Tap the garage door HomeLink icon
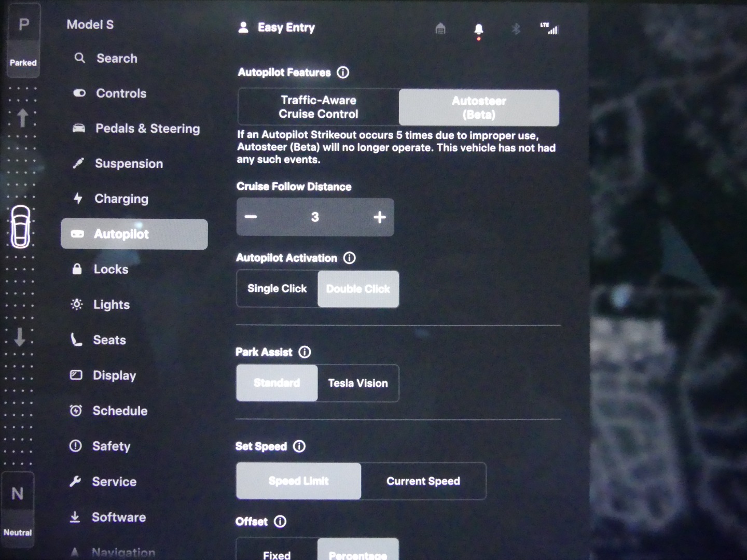Viewport: 747px width, 560px height. pyautogui.click(x=440, y=29)
